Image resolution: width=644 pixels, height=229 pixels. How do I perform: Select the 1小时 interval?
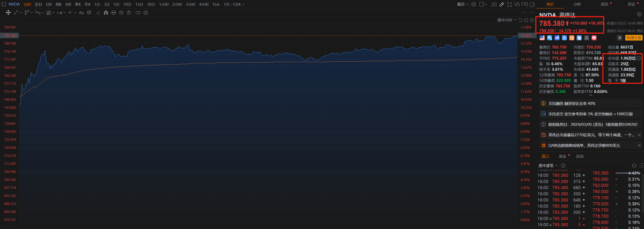point(164,4)
